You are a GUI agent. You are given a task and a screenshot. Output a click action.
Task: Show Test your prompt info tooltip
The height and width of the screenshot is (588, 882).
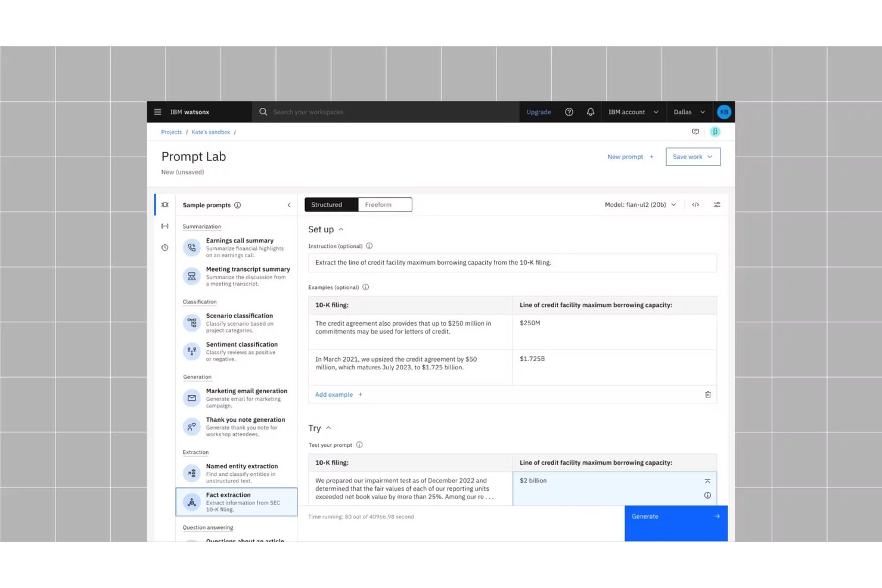click(359, 445)
